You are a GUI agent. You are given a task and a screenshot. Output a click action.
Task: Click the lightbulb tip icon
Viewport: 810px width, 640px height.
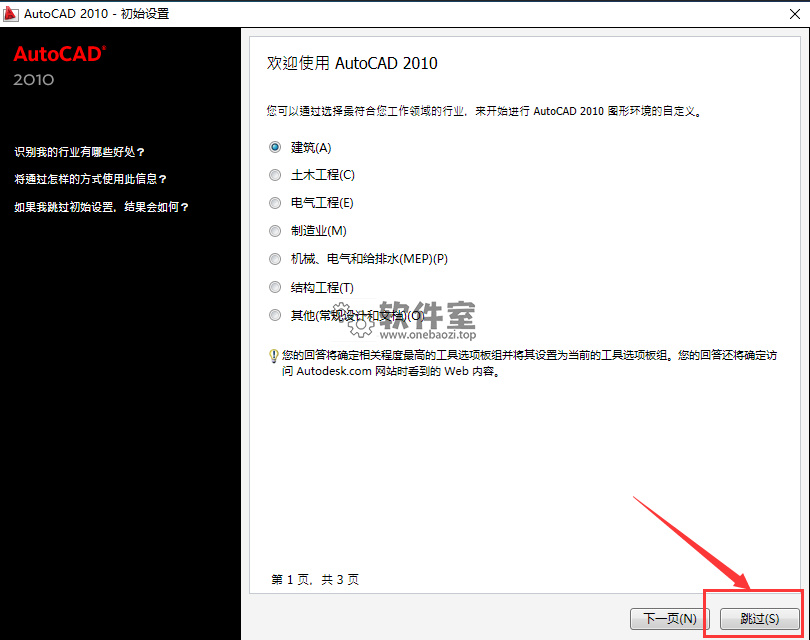[274, 356]
